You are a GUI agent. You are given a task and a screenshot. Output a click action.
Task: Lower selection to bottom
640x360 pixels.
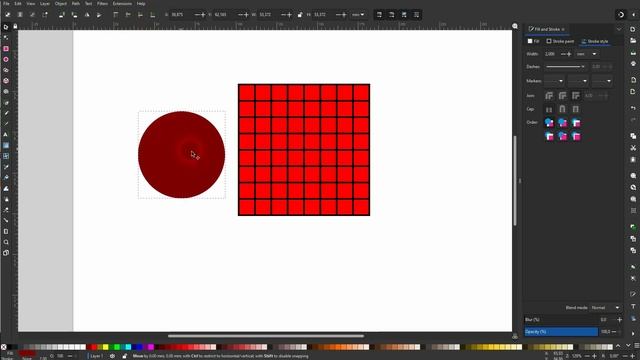[x=153, y=15]
